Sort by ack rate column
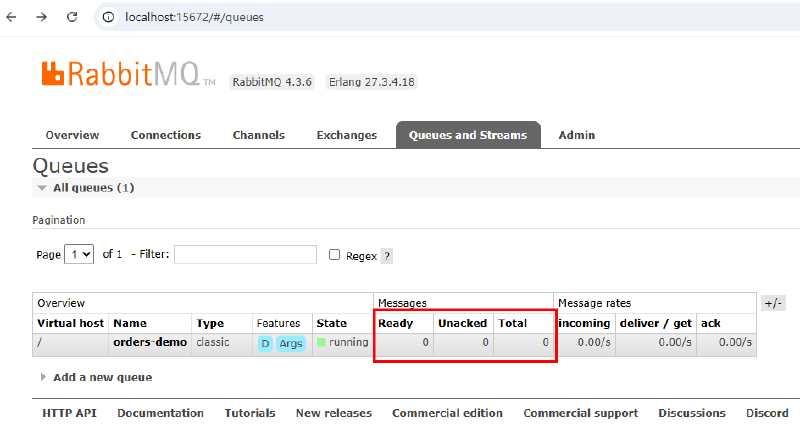800x433 pixels. point(711,323)
